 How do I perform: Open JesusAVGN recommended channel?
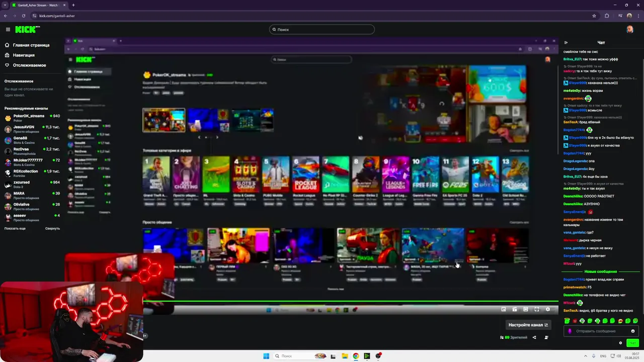[32, 129]
